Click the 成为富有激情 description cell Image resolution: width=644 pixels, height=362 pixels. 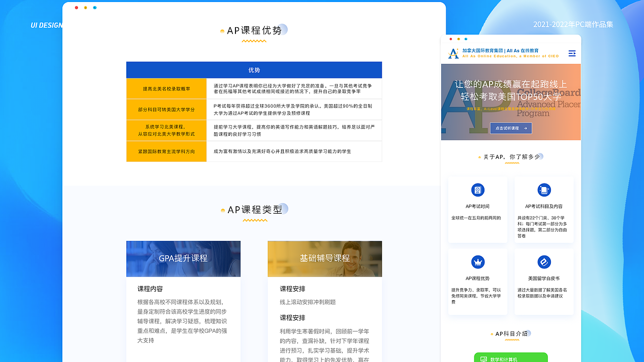294,151
